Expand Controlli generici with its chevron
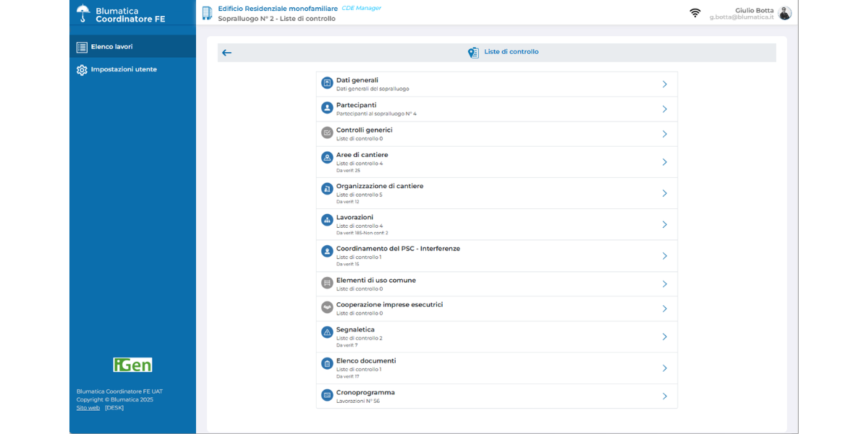The width and height of the screenshot is (868, 434). [665, 134]
